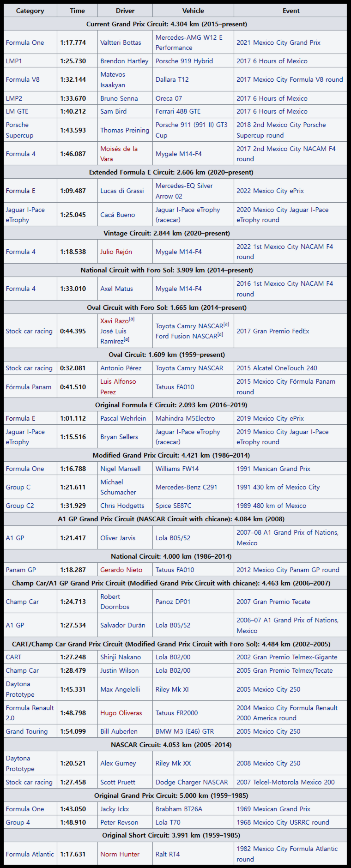Follow the Mahindra M5Electro link
Screen dimensions: 351x868
click(185, 418)
